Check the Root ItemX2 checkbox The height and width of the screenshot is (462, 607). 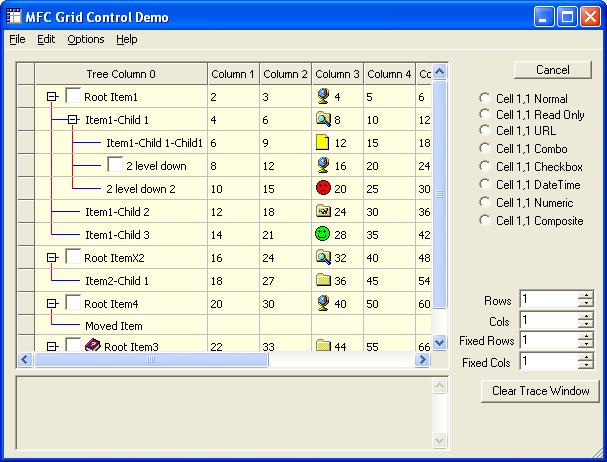click(x=73, y=256)
